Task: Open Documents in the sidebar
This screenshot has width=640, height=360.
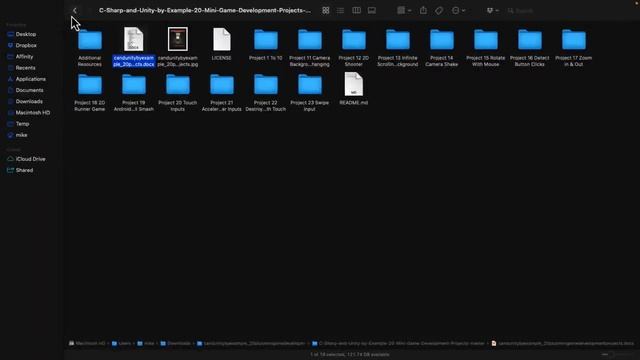Action: [x=29, y=90]
